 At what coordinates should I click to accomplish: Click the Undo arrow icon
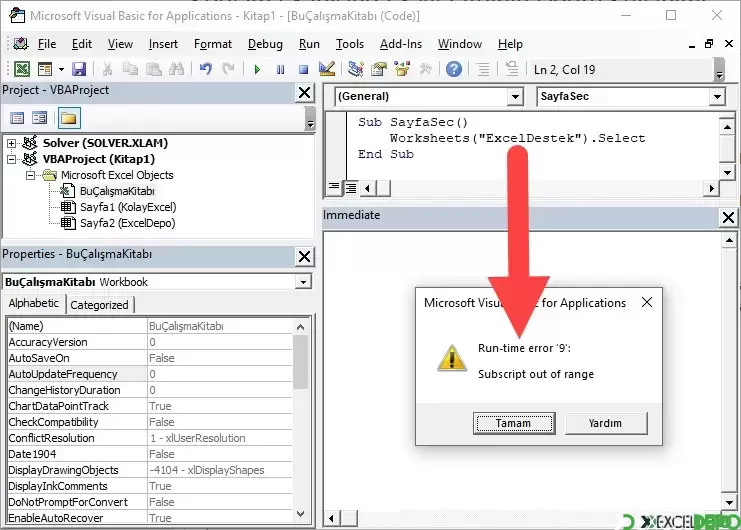206,69
